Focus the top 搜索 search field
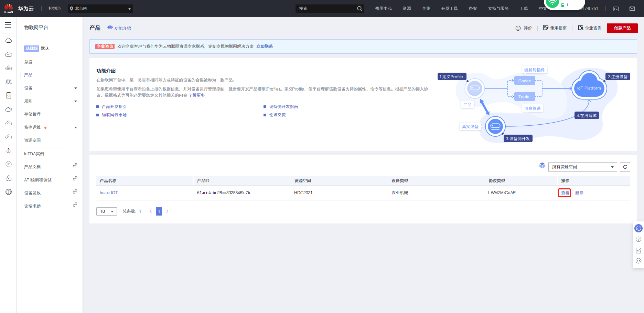Screen dimensions: 644x313 click(x=326, y=9)
